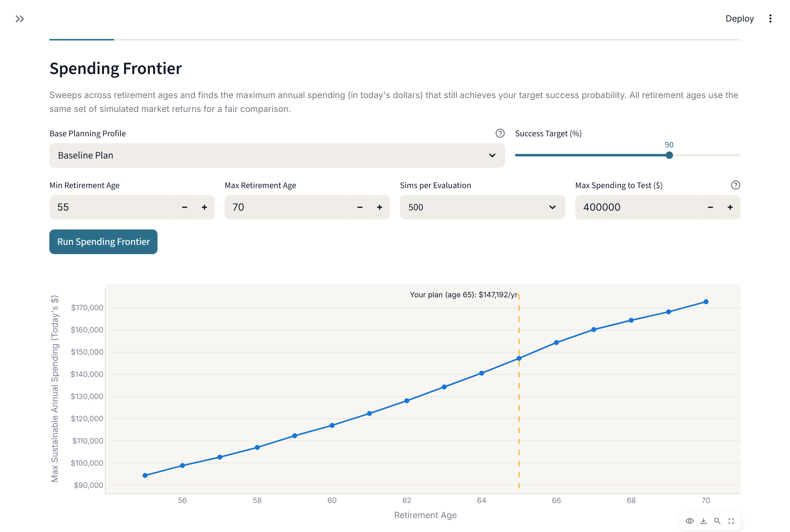Decrement Min Retirement Age with the minus control
Screen dimensions: 790x532
tap(185, 207)
